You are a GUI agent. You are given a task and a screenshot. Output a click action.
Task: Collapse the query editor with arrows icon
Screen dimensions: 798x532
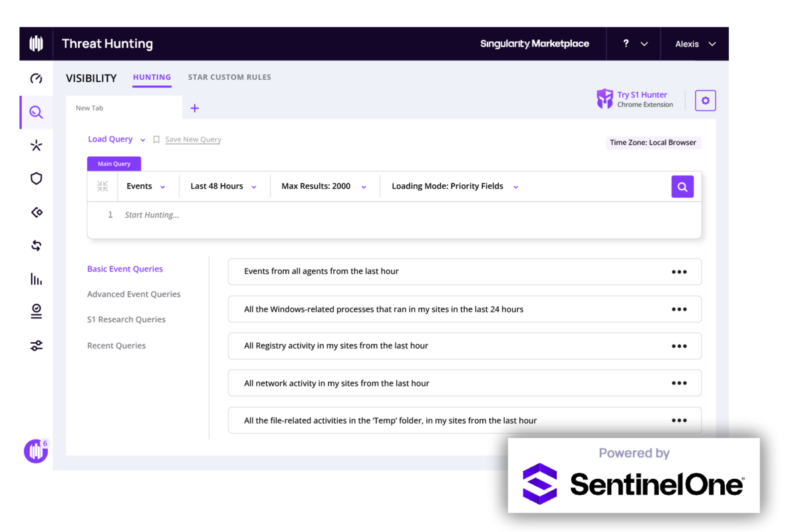[102, 187]
